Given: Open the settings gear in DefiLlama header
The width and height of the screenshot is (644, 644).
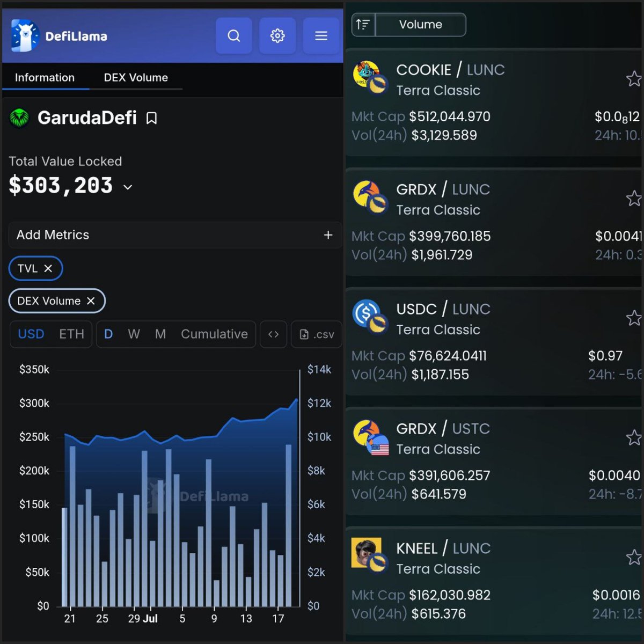Looking at the screenshot, I should tap(277, 35).
